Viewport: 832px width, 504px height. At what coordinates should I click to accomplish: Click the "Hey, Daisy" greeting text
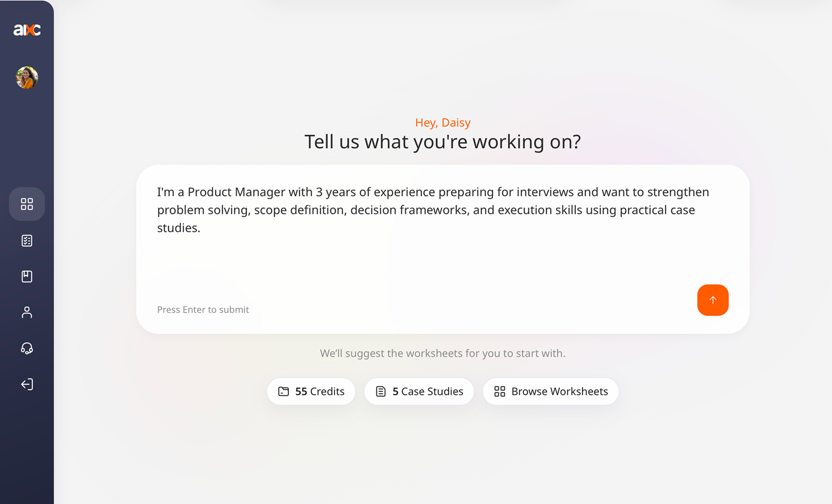coord(443,122)
